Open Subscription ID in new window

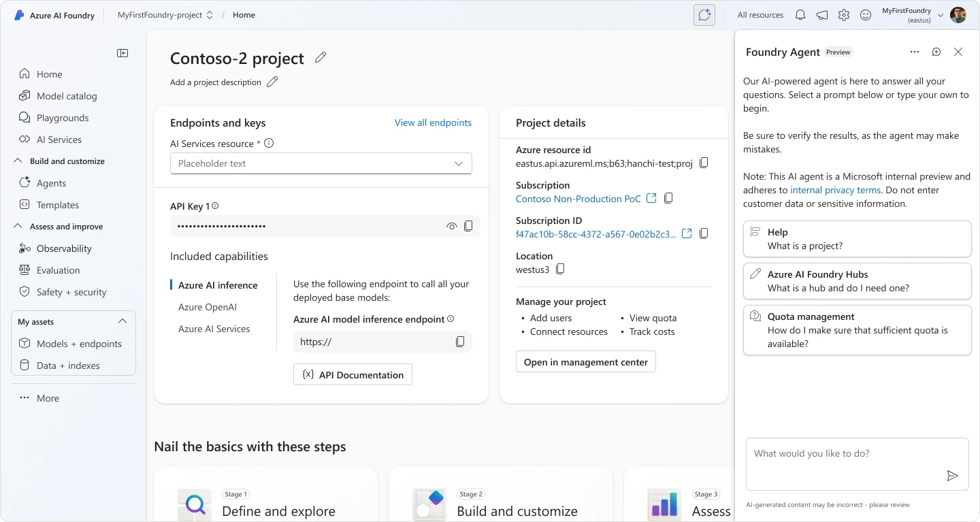click(x=687, y=233)
